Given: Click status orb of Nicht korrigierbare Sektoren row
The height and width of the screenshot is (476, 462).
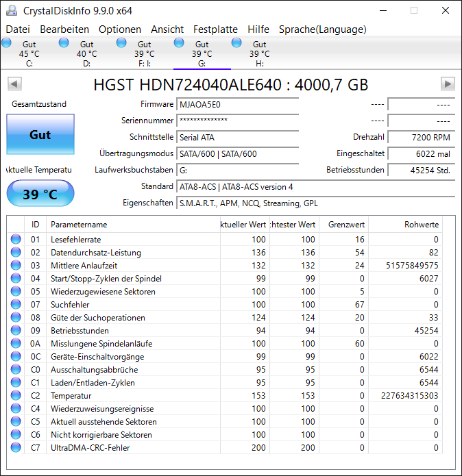Looking at the screenshot, I should point(16,434).
